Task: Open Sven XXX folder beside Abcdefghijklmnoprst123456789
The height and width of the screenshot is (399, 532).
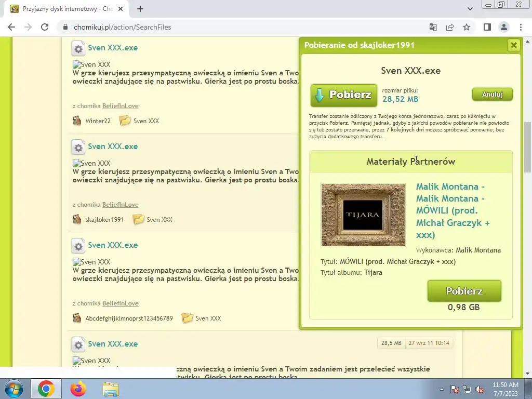Action: (201, 318)
